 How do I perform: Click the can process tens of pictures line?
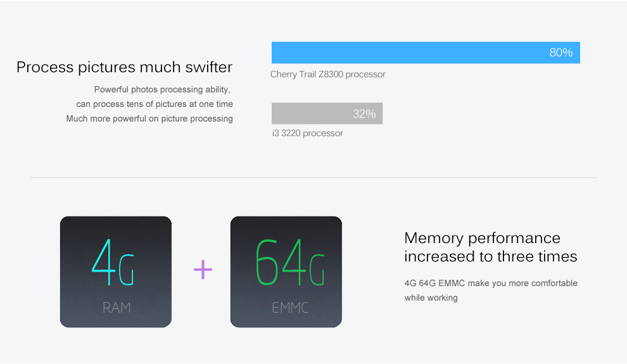click(155, 104)
